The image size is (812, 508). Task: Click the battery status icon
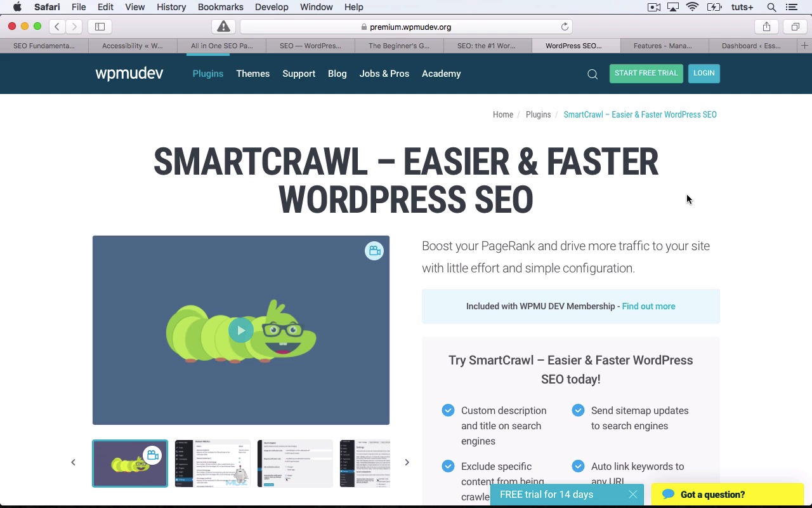coord(714,7)
